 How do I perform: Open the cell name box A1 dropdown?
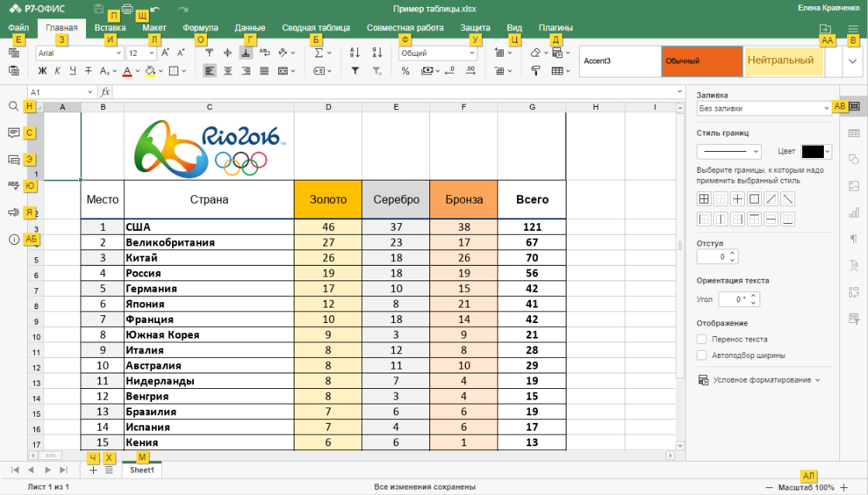[90, 92]
